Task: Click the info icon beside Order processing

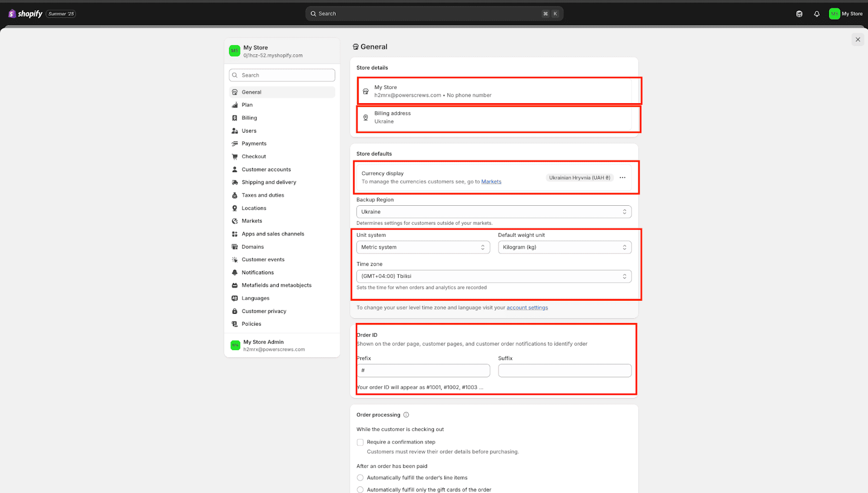Action: click(x=406, y=415)
